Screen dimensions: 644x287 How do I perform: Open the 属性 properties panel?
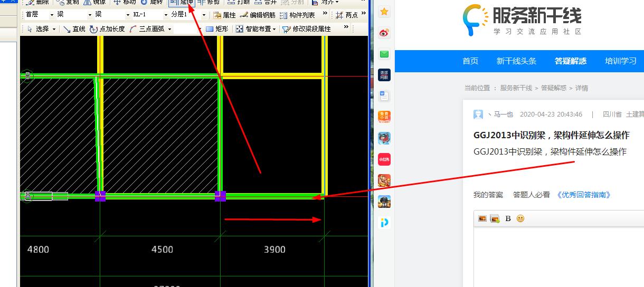click(224, 15)
